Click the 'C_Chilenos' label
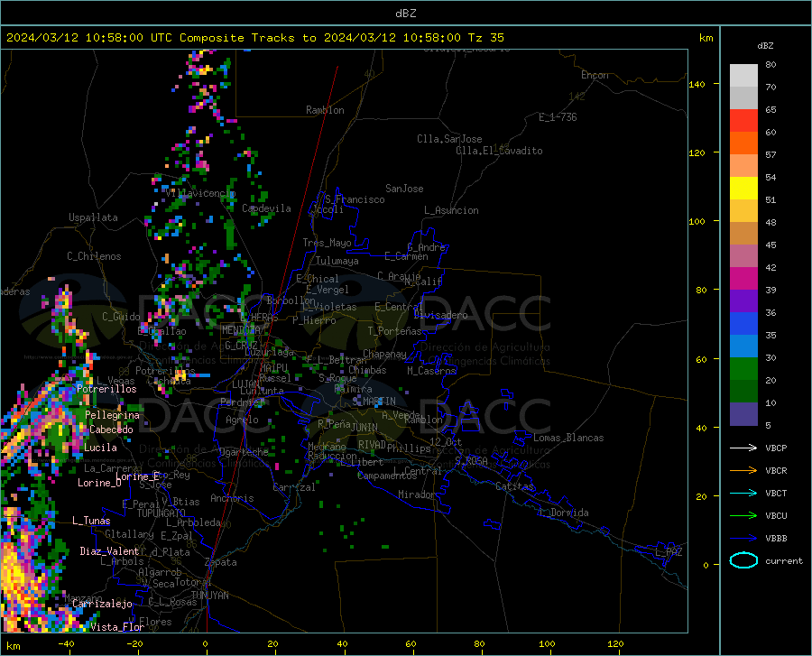 [94, 256]
